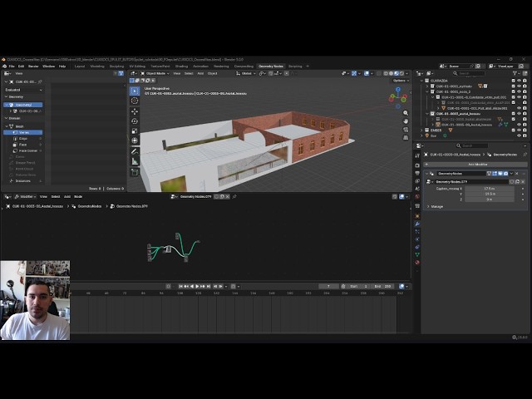This screenshot has height=399, width=532.
Task: Activate the Annotate pencil tool
Action: [135, 151]
